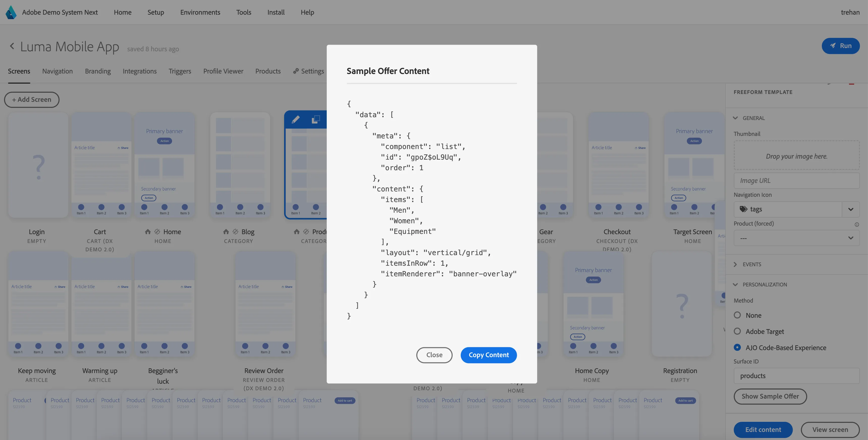Click the Run button

(841, 45)
